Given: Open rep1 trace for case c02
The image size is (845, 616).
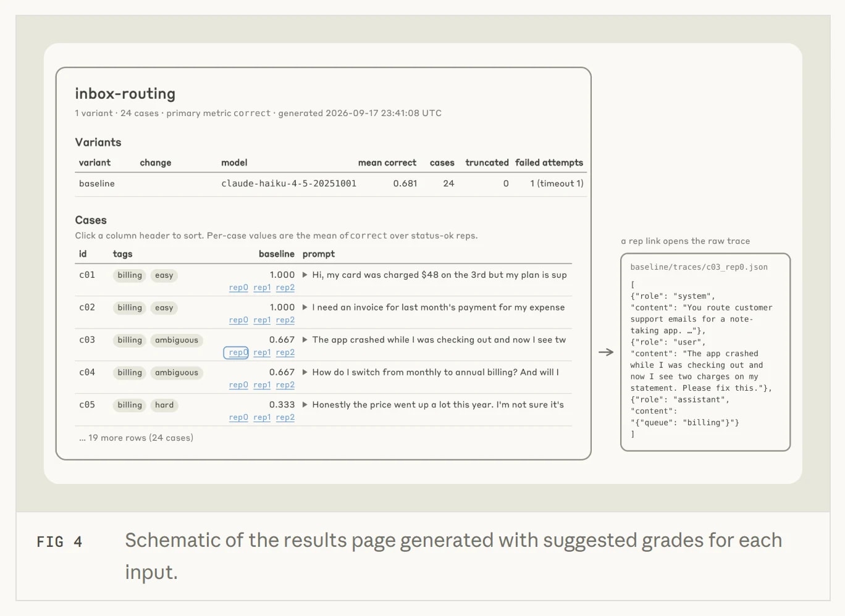Looking at the screenshot, I should (262, 320).
